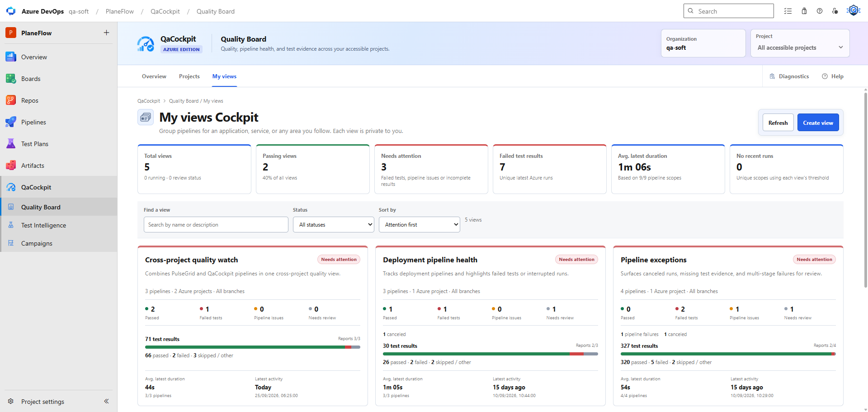Viewport: 868px width, 412px height.
Task: Click the Passing views stat card
Action: (313, 169)
